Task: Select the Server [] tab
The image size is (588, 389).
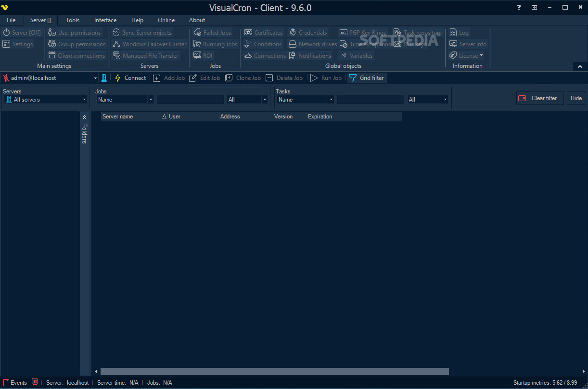Action: tap(40, 20)
